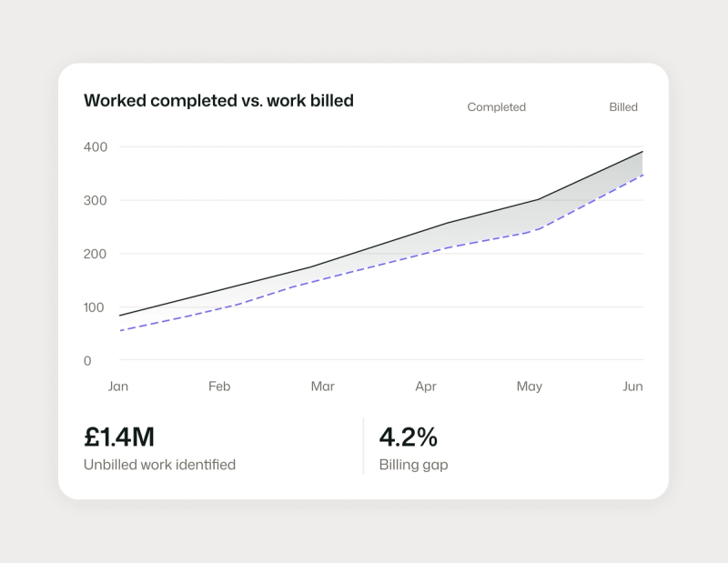Image resolution: width=728 pixels, height=563 pixels.
Task: Click the 4.2% figure
Action: (408, 437)
